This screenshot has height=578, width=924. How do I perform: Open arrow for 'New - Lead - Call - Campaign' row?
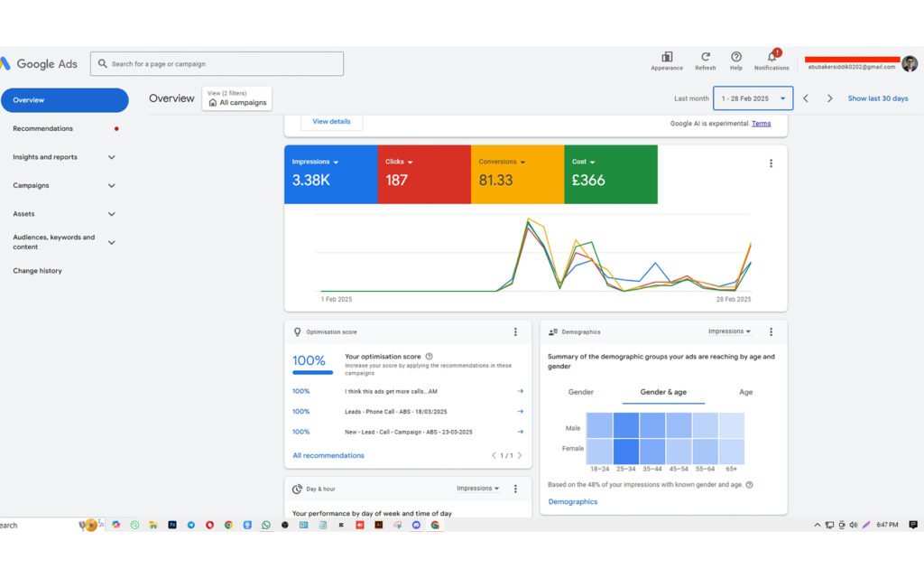[521, 432]
